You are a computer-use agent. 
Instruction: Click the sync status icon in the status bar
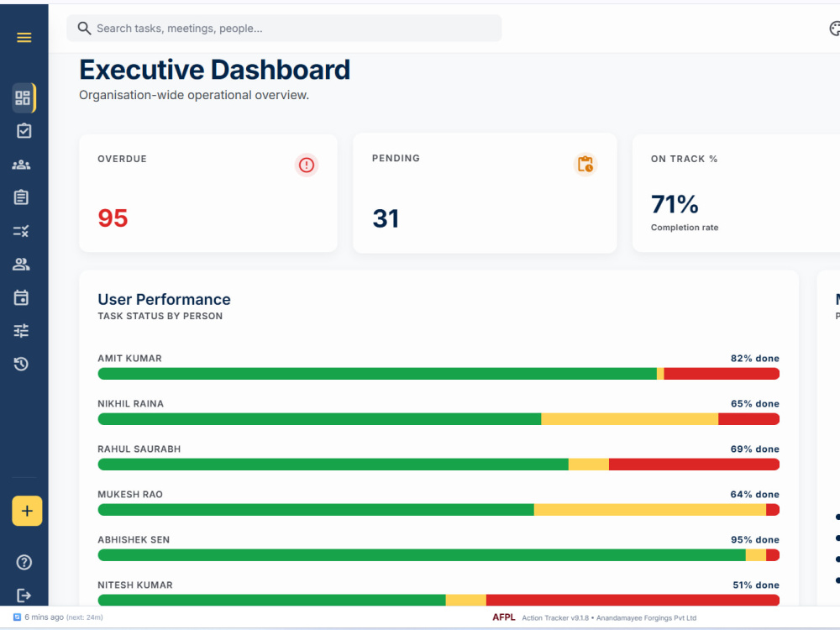tap(17, 617)
